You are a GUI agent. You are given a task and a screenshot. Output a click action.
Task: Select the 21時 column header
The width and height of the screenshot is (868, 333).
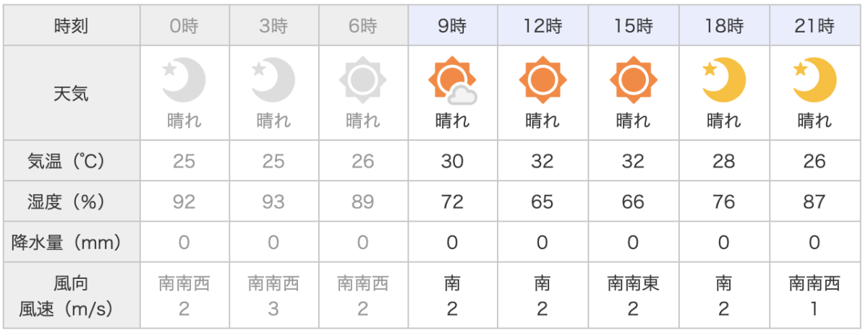[814, 27]
